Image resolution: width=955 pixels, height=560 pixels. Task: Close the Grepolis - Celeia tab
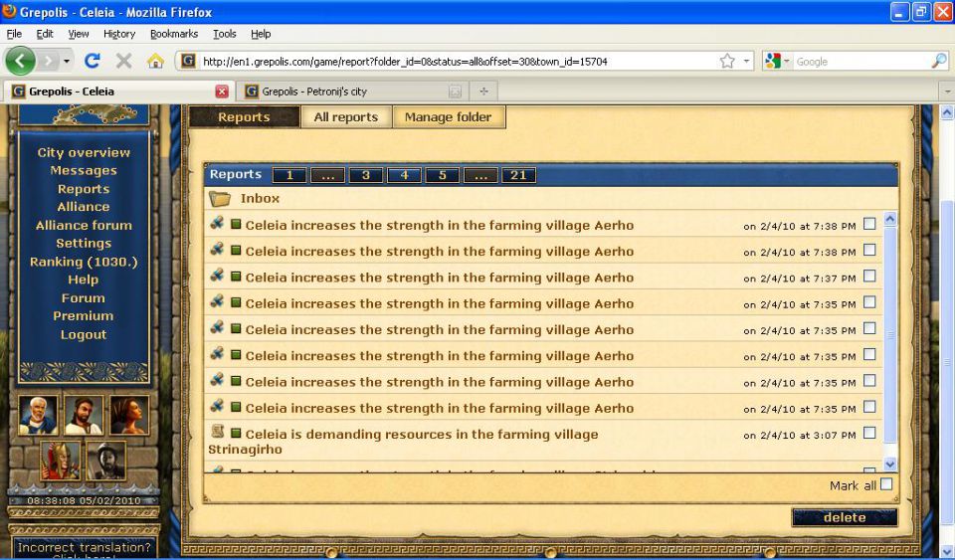pos(222,92)
